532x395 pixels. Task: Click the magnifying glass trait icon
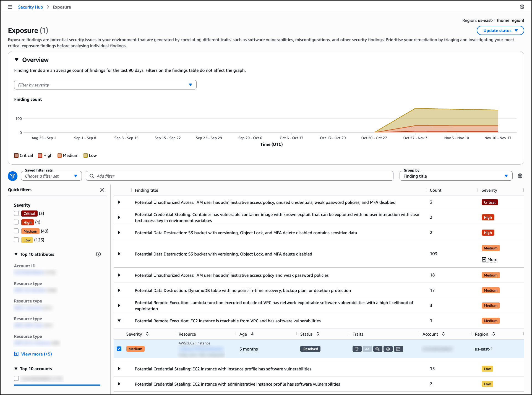[x=377, y=349]
